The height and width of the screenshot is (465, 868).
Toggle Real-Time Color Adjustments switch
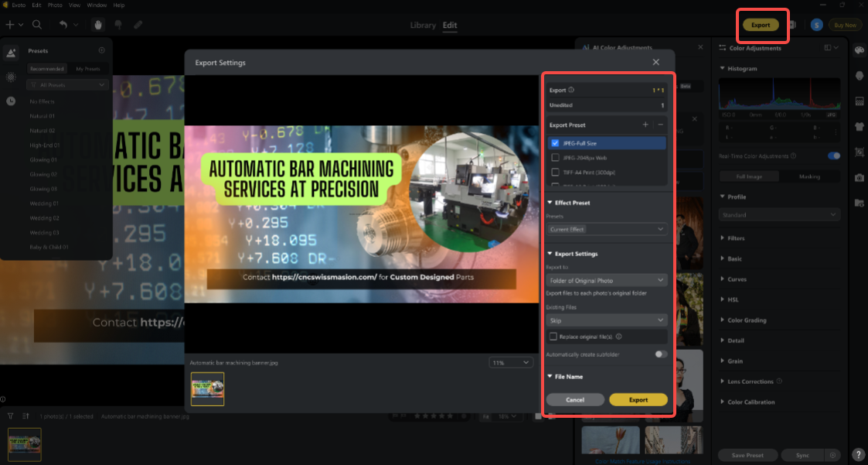[x=834, y=156]
